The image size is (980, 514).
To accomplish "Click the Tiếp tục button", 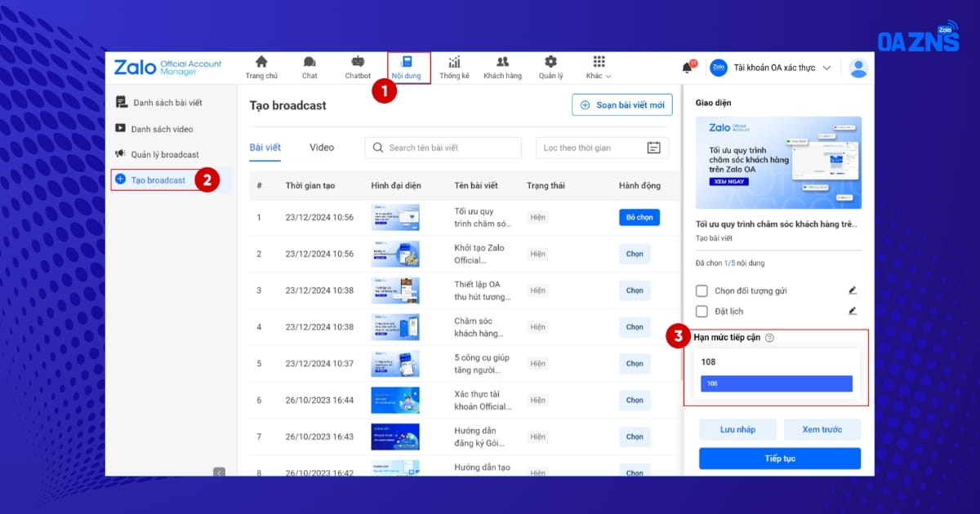I will click(780, 459).
